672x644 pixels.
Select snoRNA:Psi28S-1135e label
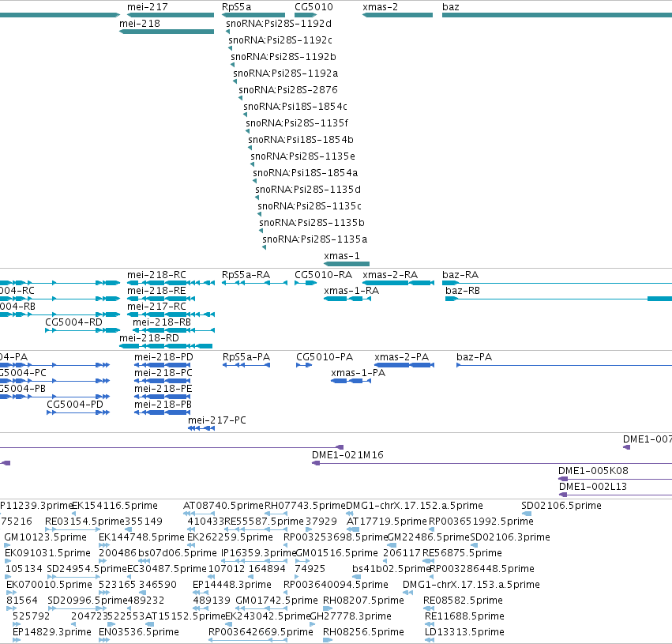click(x=303, y=156)
